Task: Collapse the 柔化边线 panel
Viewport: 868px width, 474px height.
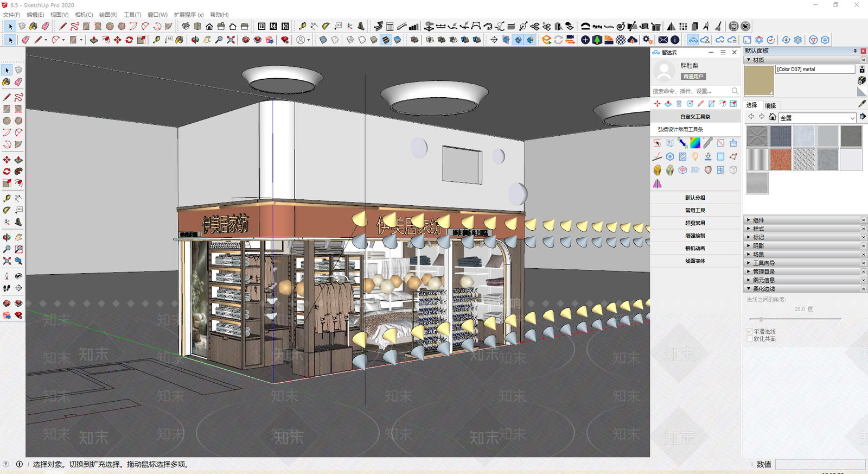Action: click(x=805, y=289)
